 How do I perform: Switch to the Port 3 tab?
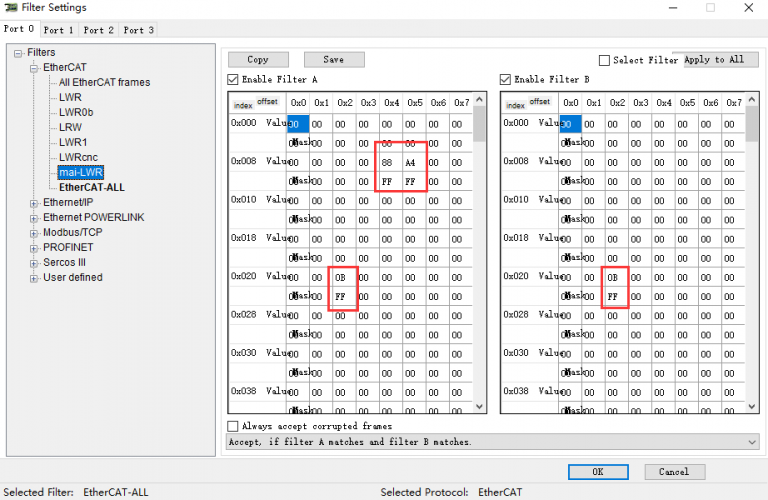pyautogui.click(x=138, y=30)
